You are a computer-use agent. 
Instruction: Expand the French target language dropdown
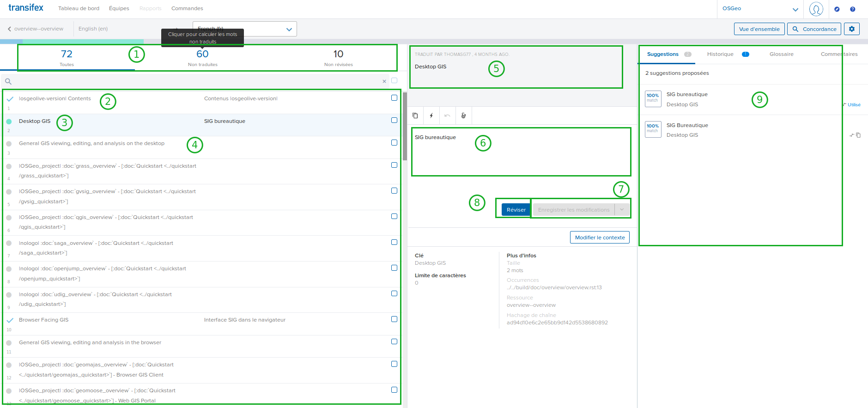289,29
